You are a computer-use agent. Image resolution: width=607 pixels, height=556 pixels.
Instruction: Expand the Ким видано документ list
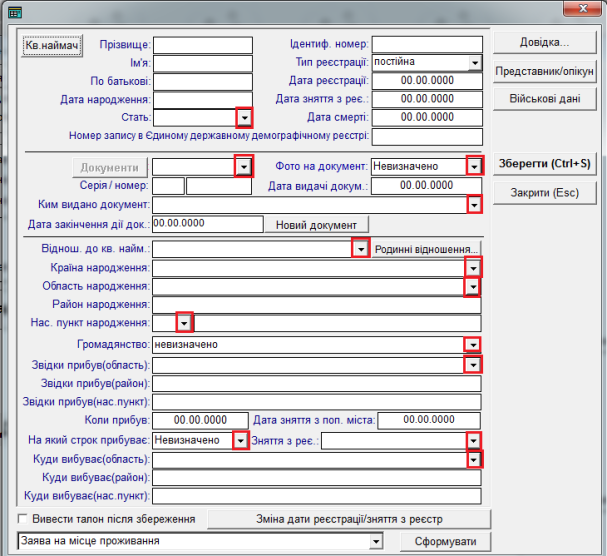click(x=474, y=204)
